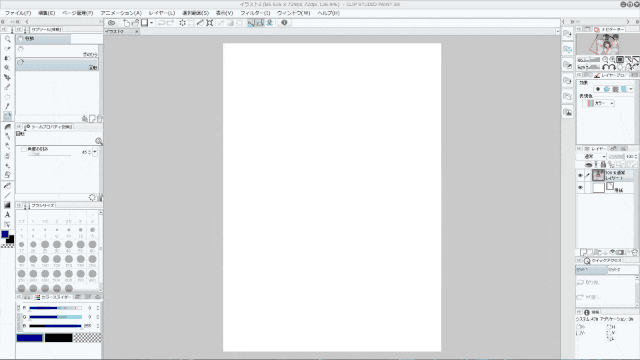Open the canvas tab list dropdown arrow
This screenshot has height=360, width=640.
(558, 31)
